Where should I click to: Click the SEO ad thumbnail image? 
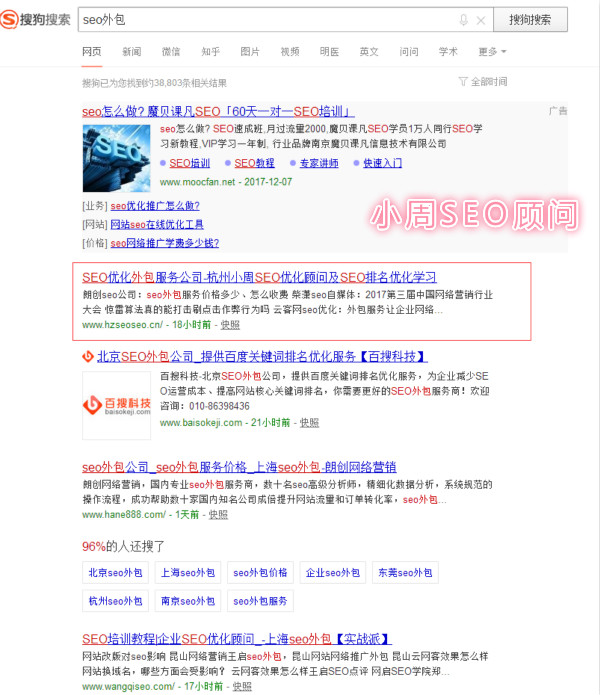pyautogui.click(x=117, y=158)
